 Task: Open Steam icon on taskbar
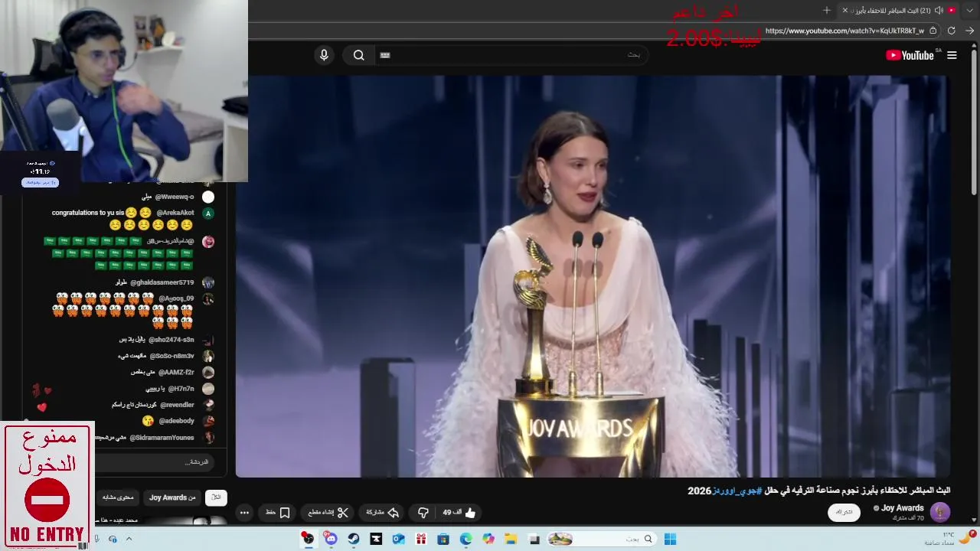coord(353,539)
